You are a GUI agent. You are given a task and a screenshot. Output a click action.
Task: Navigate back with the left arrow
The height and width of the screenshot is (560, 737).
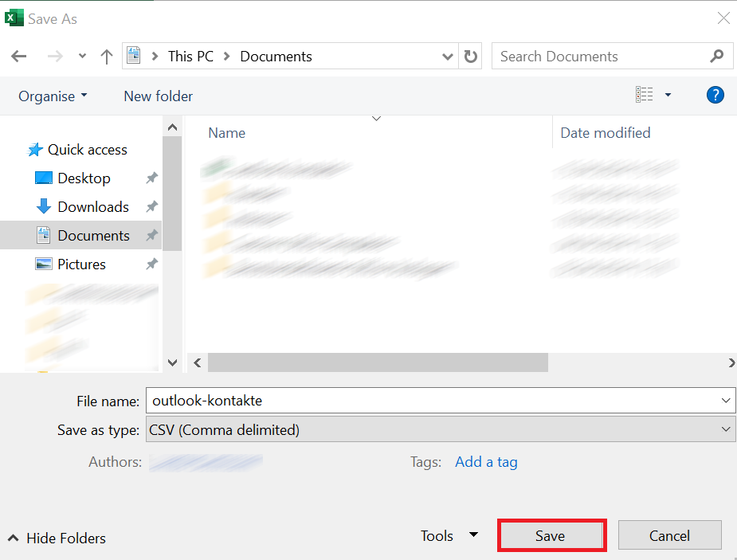pos(18,56)
